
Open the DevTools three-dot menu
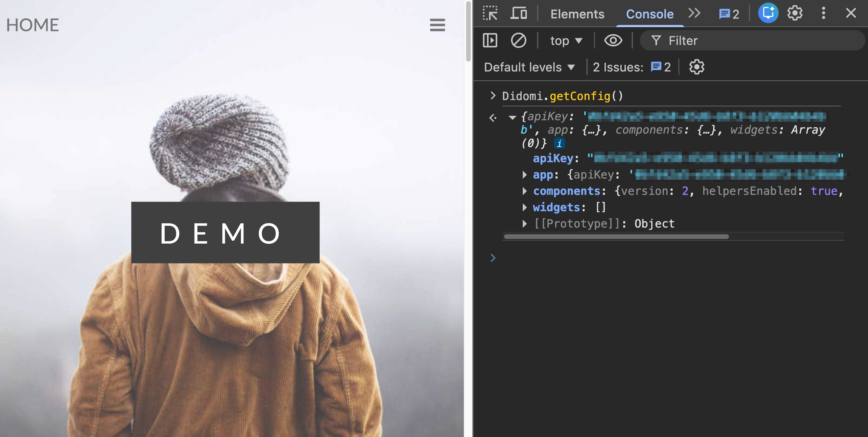click(x=823, y=13)
